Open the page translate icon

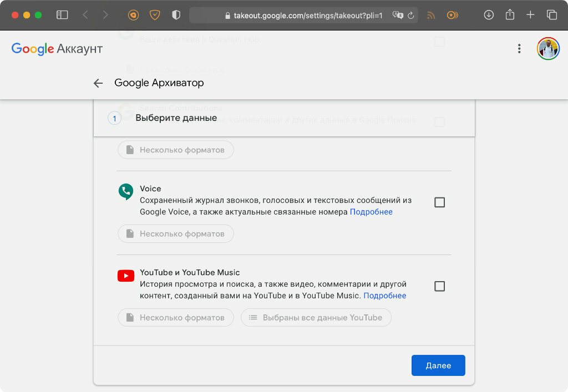(398, 15)
